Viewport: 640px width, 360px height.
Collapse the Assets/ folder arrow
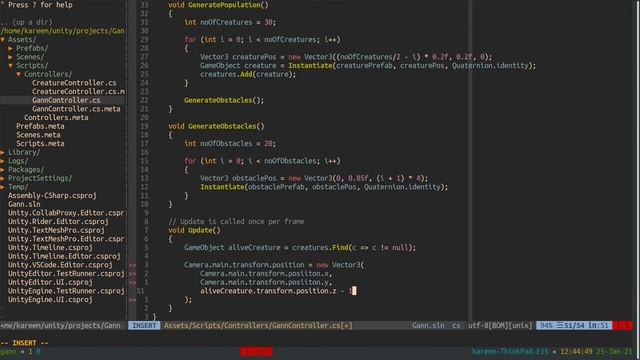click(x=2, y=40)
